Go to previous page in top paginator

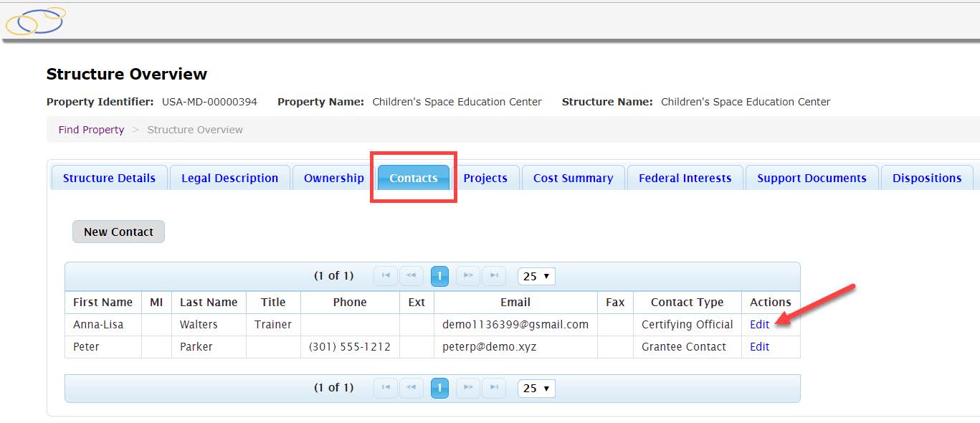[411, 276]
